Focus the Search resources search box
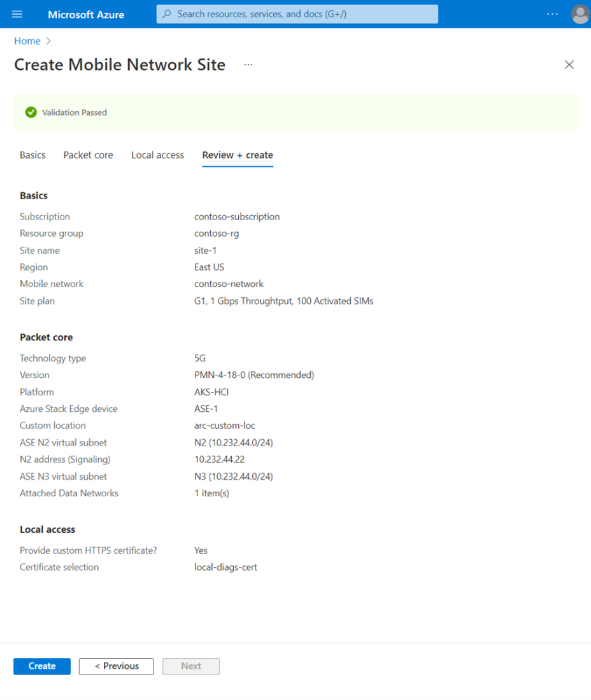 pos(297,14)
